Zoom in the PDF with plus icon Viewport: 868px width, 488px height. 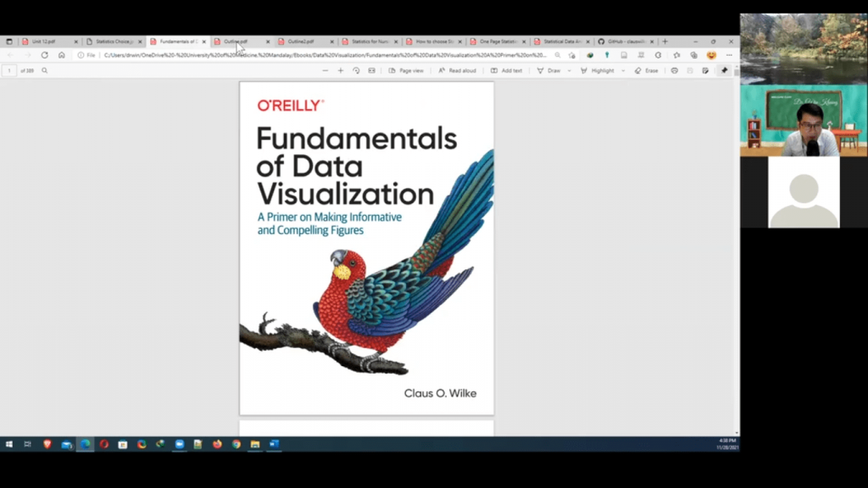[x=341, y=71]
